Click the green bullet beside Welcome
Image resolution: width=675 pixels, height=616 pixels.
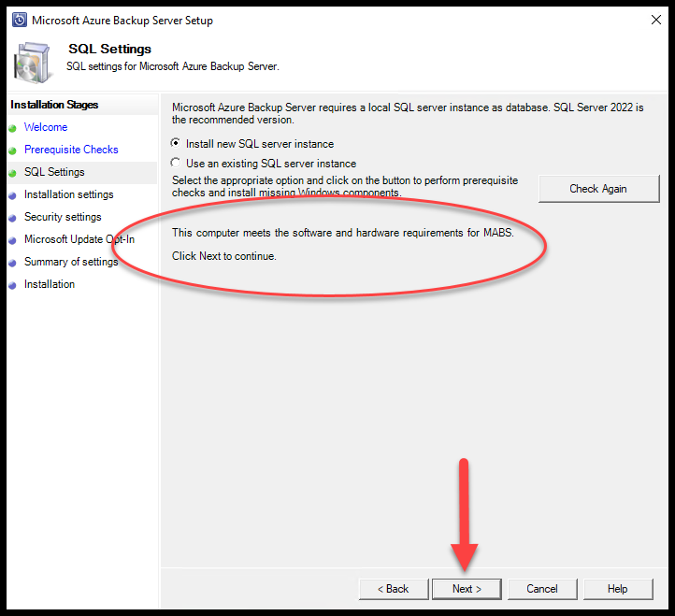coord(13,128)
